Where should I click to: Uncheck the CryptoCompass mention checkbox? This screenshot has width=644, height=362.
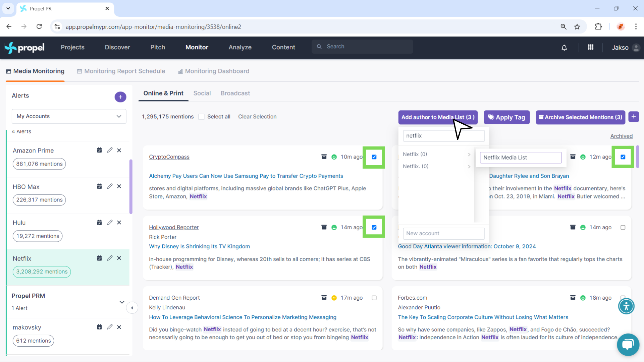pos(374,157)
